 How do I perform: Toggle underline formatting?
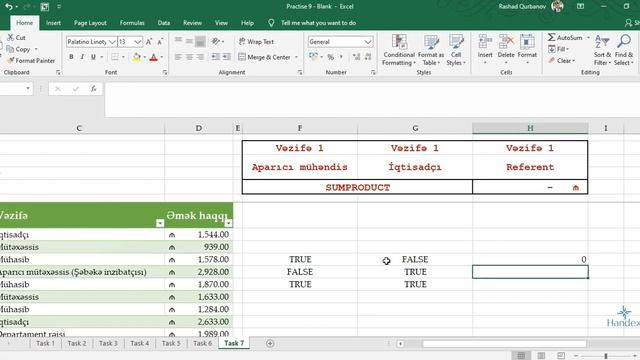point(93,57)
